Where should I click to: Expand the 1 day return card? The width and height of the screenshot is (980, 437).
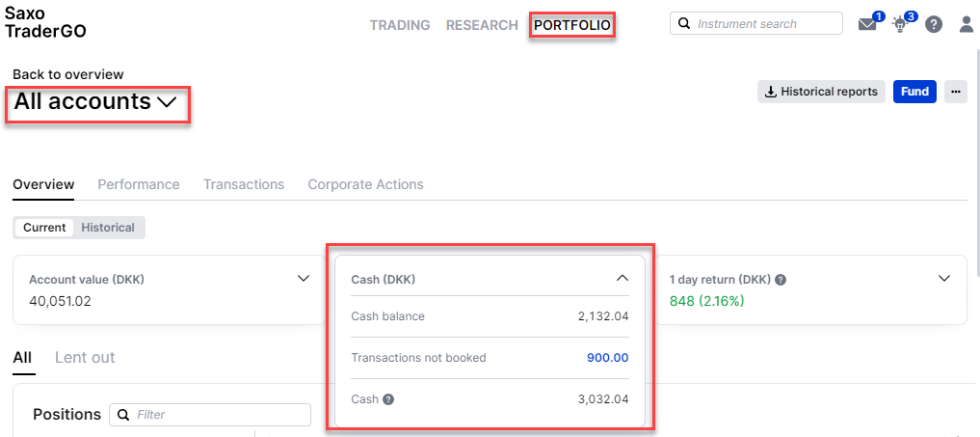944,279
